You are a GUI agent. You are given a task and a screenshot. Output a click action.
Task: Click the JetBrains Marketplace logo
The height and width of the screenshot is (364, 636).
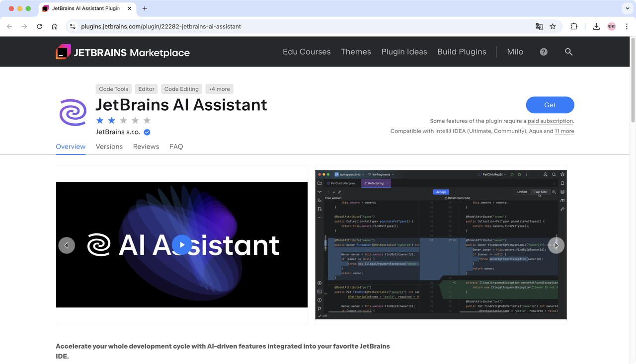(123, 52)
